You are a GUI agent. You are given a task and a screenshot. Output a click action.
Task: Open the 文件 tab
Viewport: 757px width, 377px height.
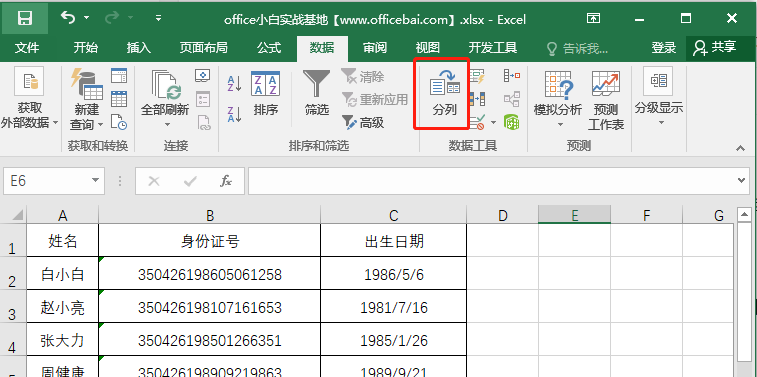27,47
